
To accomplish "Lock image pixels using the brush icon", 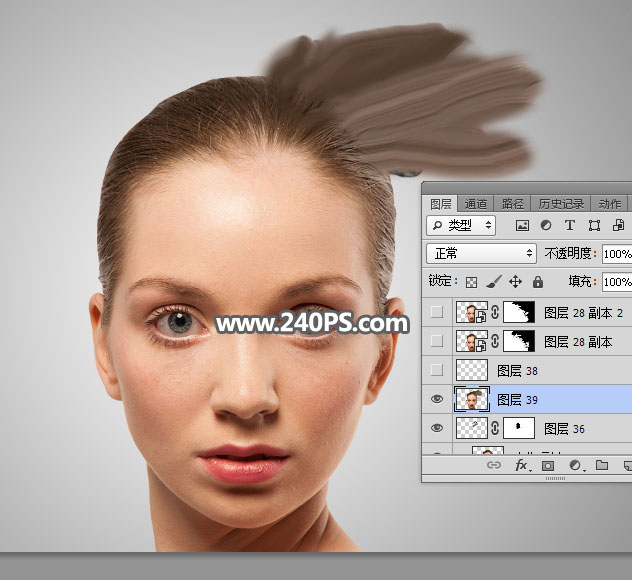I will (x=494, y=282).
